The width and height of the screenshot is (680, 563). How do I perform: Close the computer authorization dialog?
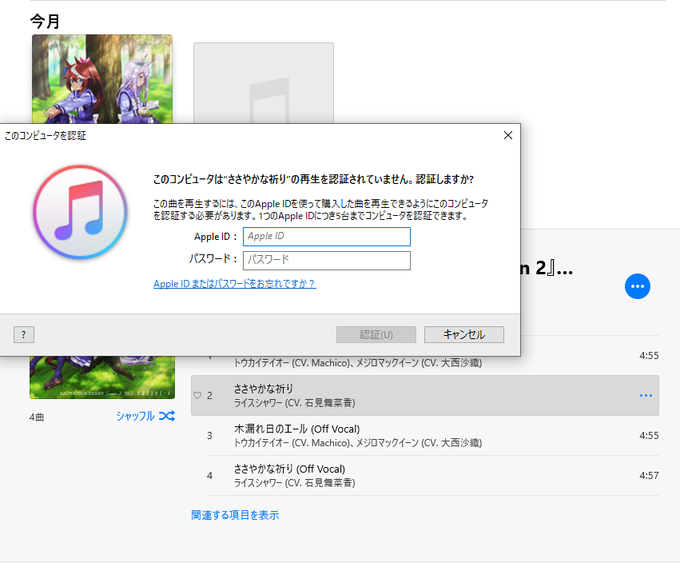(x=508, y=135)
